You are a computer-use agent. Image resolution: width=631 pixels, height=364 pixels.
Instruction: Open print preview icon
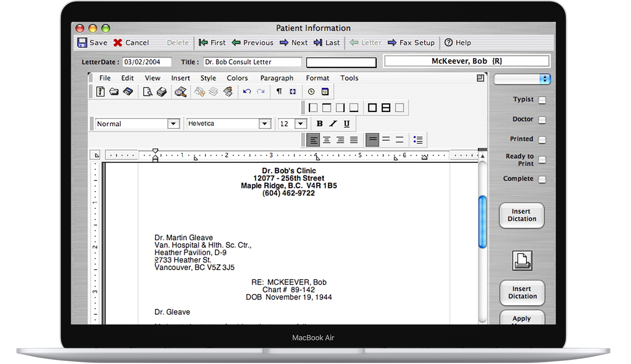(x=148, y=92)
